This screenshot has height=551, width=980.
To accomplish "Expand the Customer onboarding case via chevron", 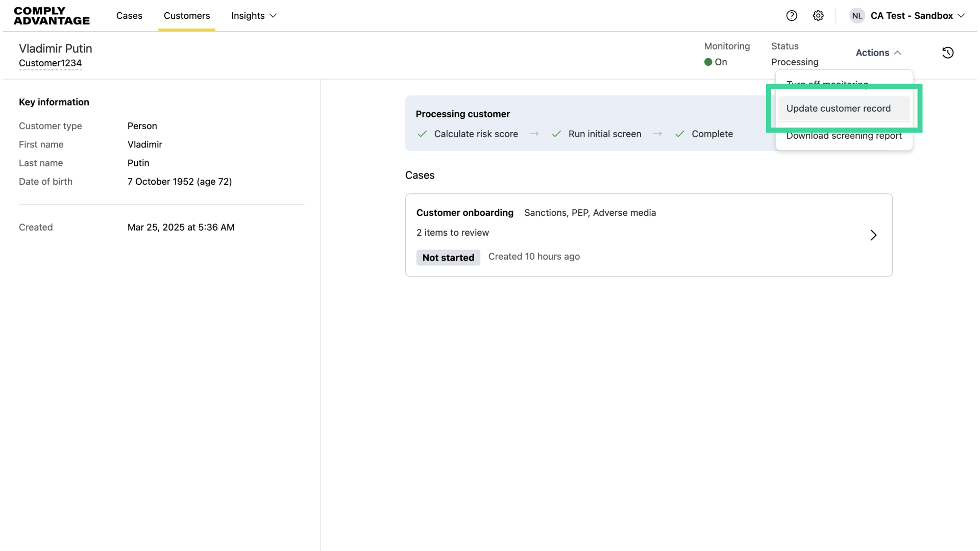I will tap(873, 235).
